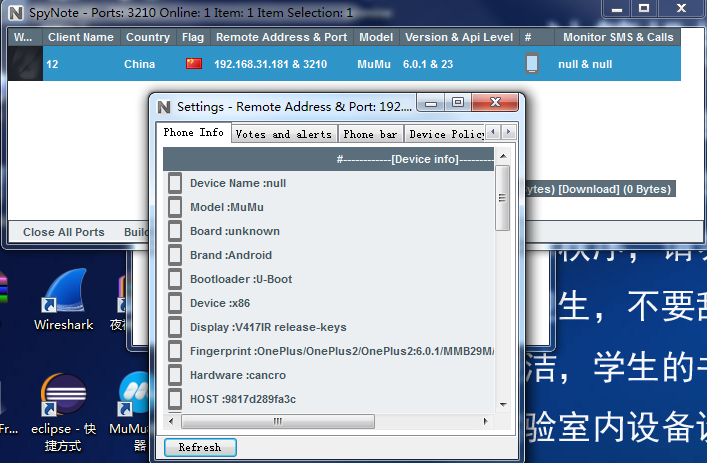Select the Device Name :null entry
707x463 pixels.
coord(238,183)
